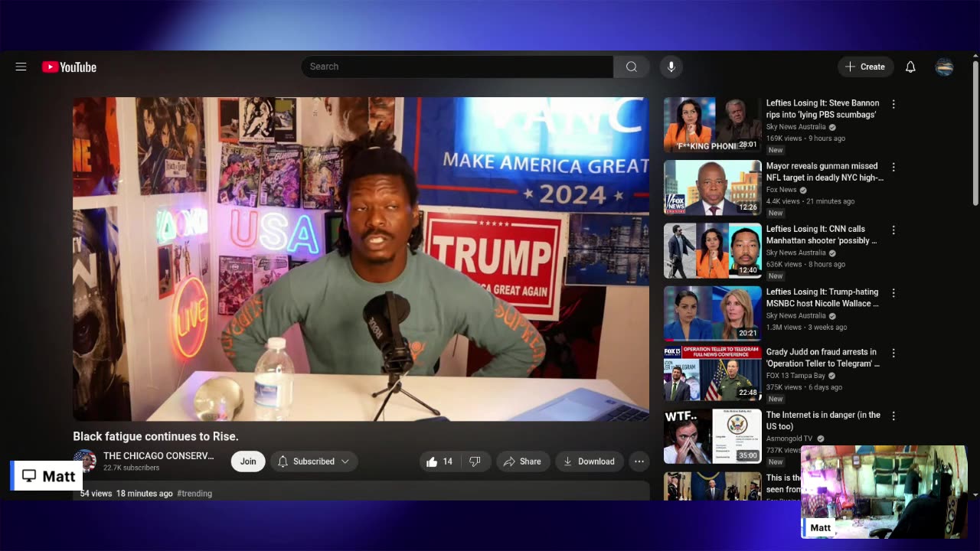Viewport: 980px width, 551px height.
Task: Start voice search with microphone icon
Action: click(671, 67)
